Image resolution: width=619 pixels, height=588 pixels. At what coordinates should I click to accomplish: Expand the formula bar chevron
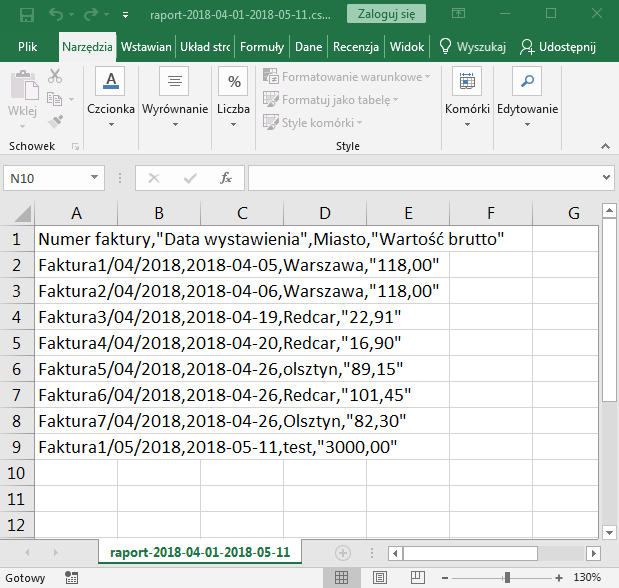(x=606, y=178)
